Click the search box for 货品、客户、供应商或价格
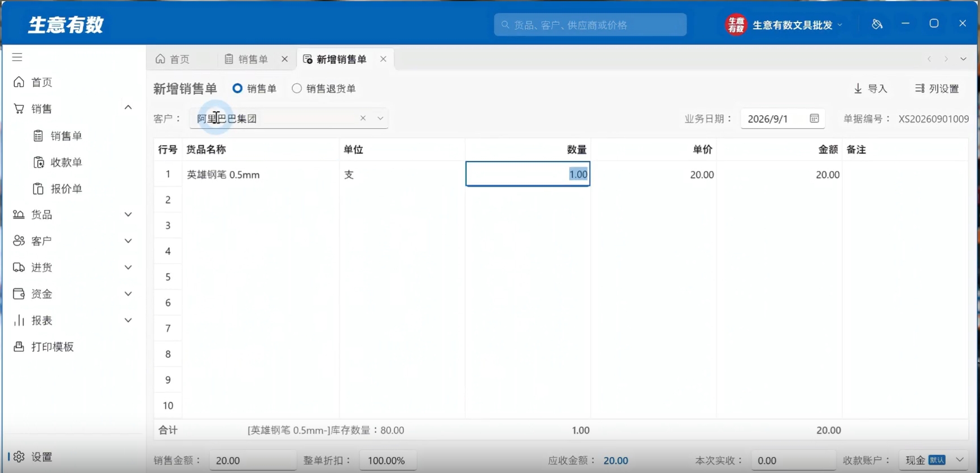 pyautogui.click(x=590, y=25)
